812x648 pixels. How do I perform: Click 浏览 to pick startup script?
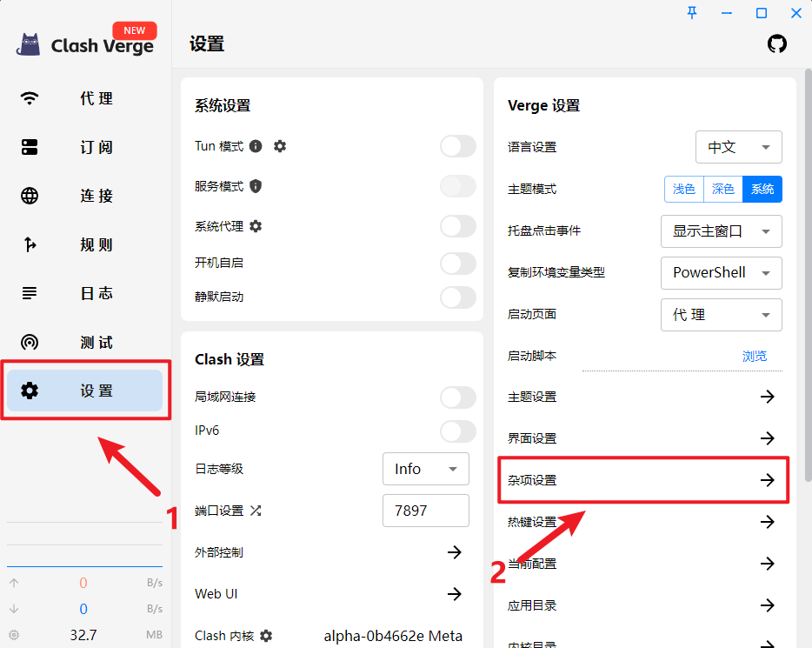pyautogui.click(x=754, y=356)
